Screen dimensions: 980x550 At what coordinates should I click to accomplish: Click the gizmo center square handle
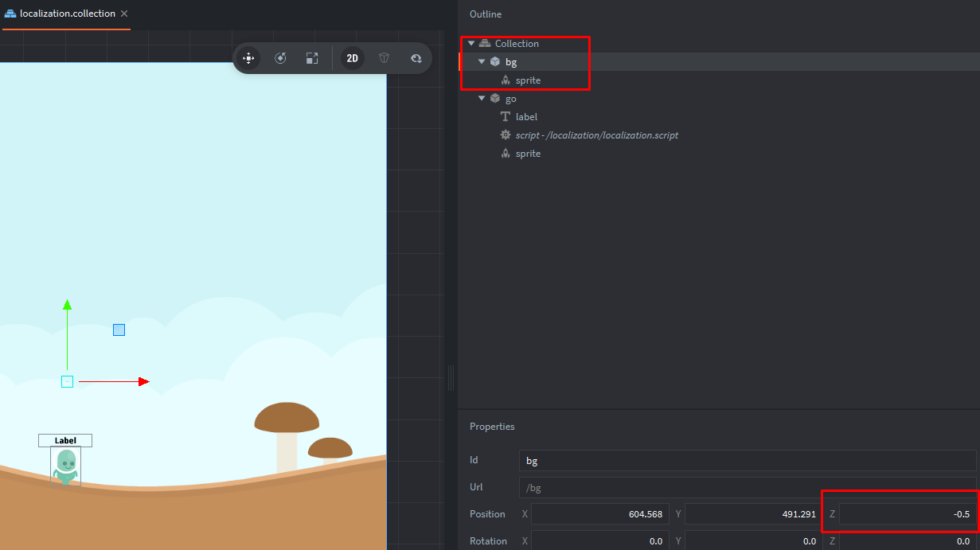point(68,382)
